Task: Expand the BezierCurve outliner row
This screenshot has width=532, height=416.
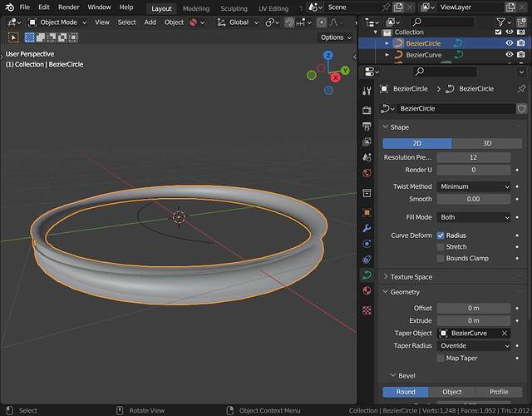Action: 387,54
